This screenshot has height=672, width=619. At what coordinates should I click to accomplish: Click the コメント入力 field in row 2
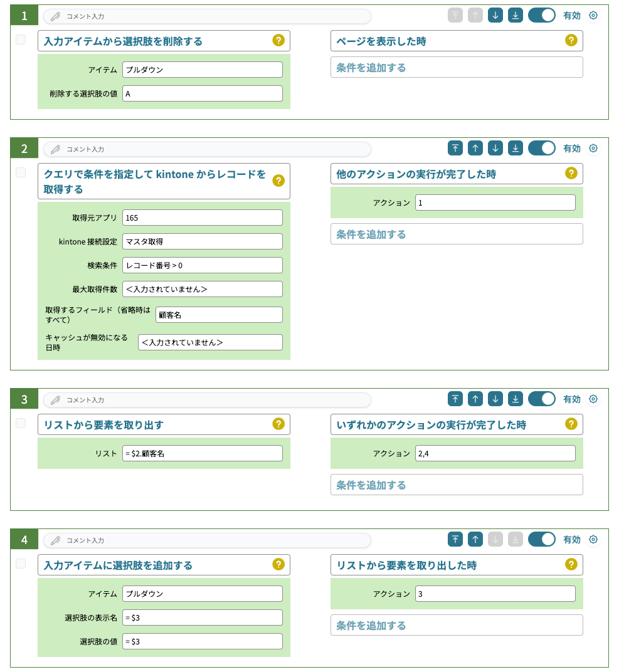coord(207,149)
